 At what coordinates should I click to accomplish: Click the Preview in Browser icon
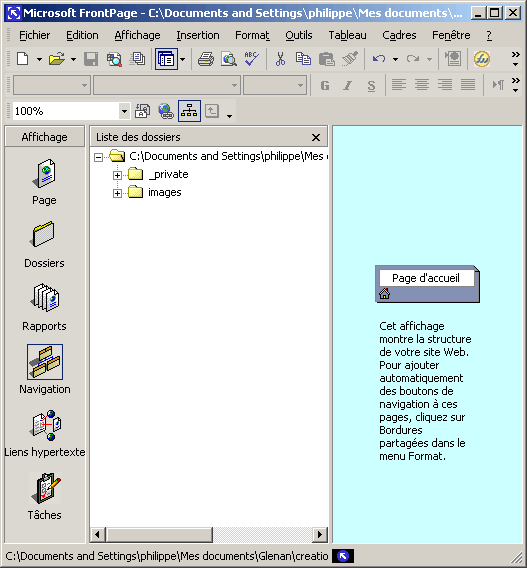(x=229, y=59)
